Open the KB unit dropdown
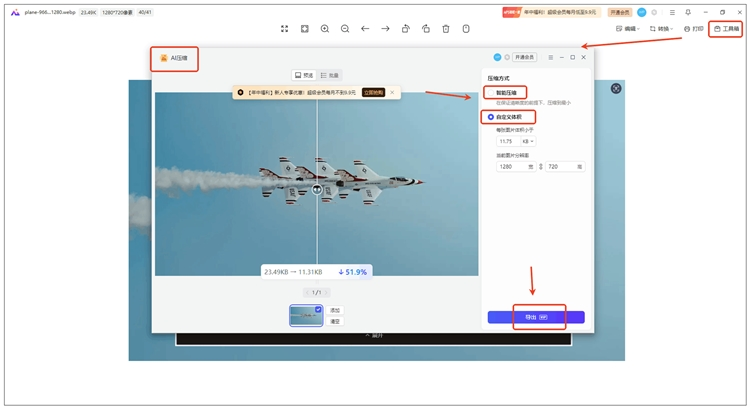 tap(529, 142)
